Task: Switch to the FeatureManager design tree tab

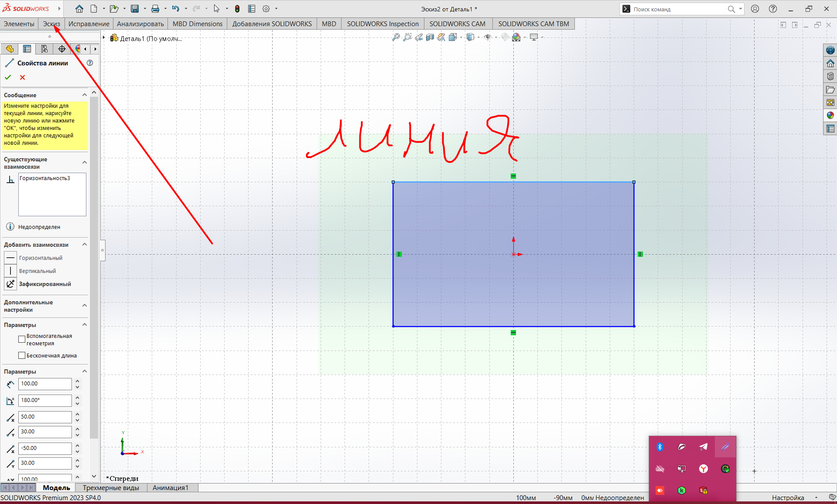Action: 10,49
